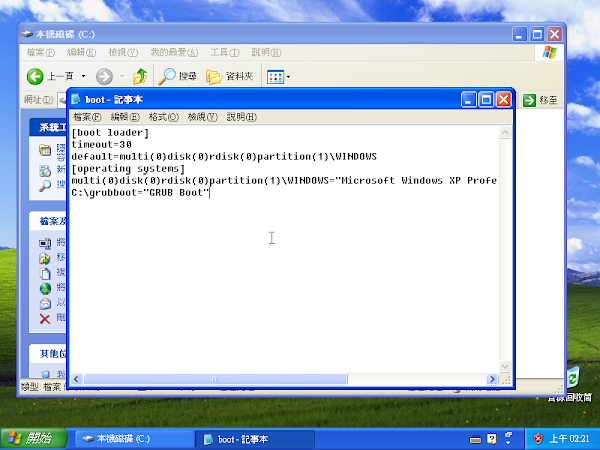Click the magnifier search icon in sidebar tasks
The height and width of the screenshot is (450, 600).
45,186
